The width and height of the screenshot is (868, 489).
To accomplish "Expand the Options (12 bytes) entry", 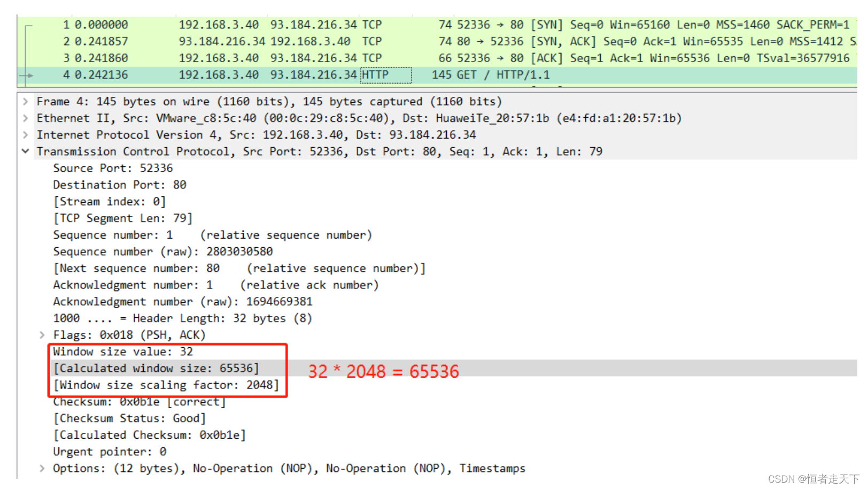I will coord(42,468).
